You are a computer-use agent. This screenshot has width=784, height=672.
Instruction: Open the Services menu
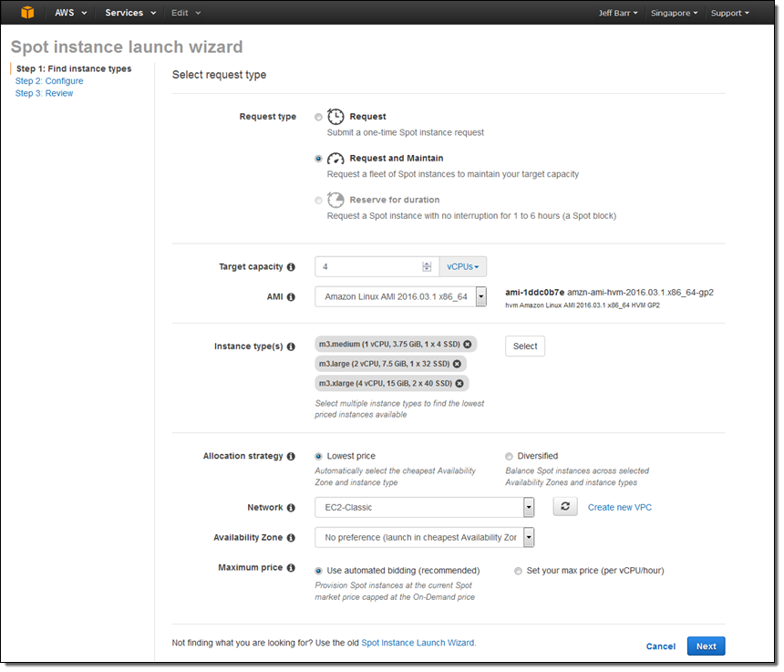pos(130,13)
